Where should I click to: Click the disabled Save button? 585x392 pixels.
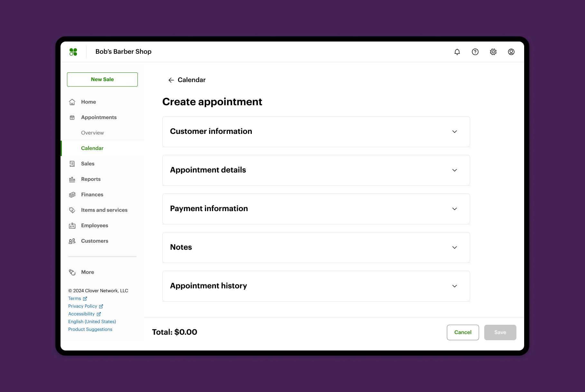point(500,332)
